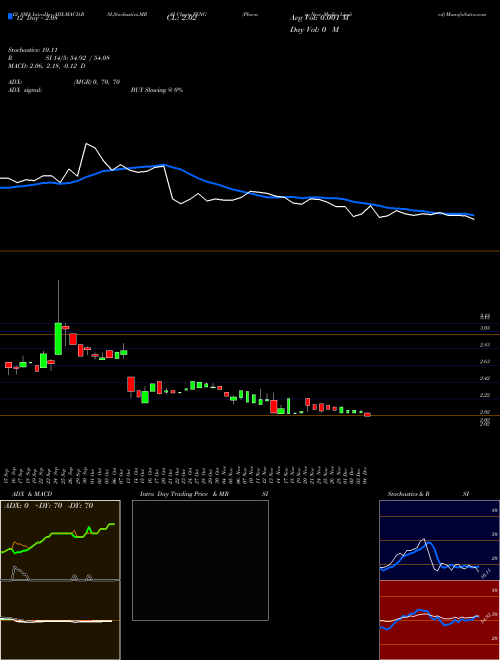Screen dimensions: 500x660
Task: Click the blue 12 Day SMA legend square
Action: coord(10,17)
